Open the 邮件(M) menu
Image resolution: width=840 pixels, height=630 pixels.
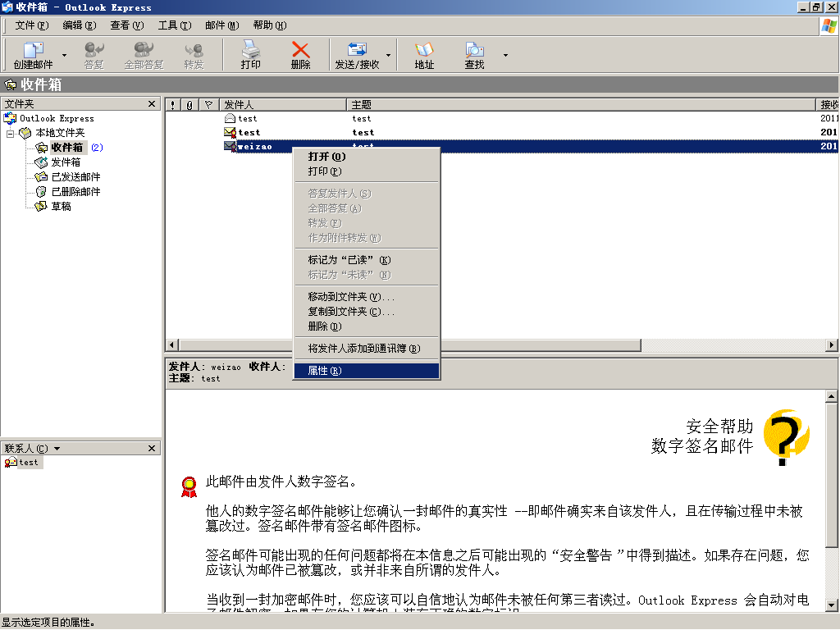[221, 25]
